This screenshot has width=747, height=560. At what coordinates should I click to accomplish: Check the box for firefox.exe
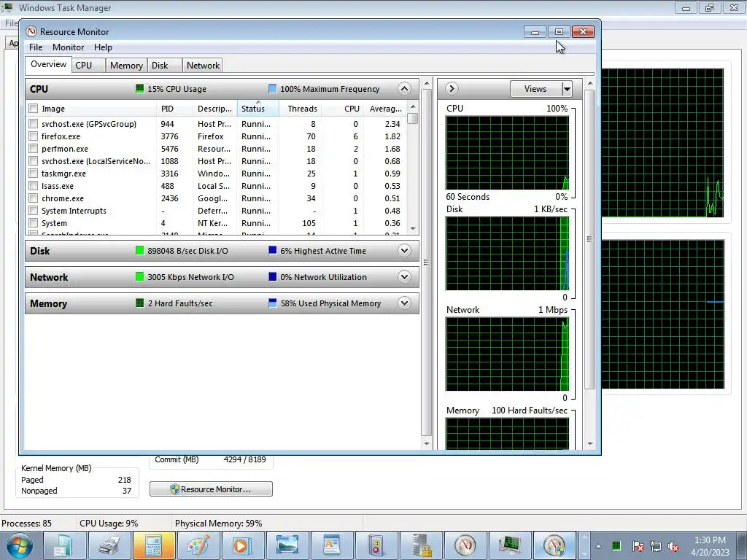(34, 136)
